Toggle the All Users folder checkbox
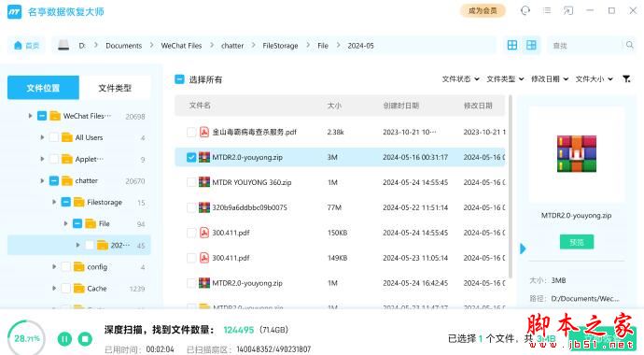This screenshot has width=644, height=355. (x=54, y=137)
